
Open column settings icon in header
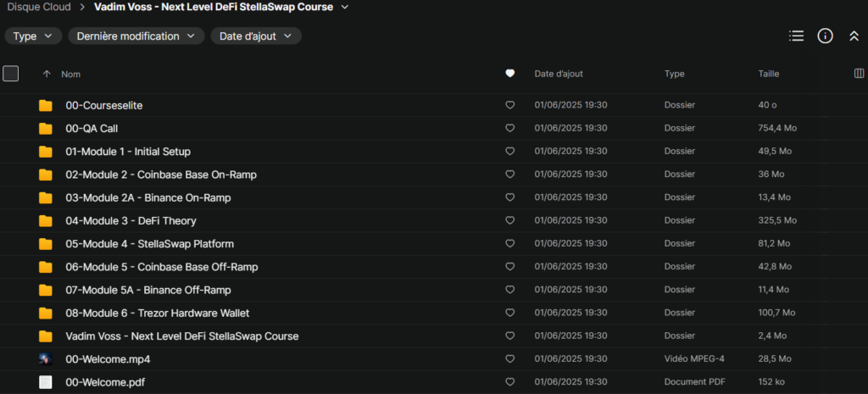coord(859,74)
